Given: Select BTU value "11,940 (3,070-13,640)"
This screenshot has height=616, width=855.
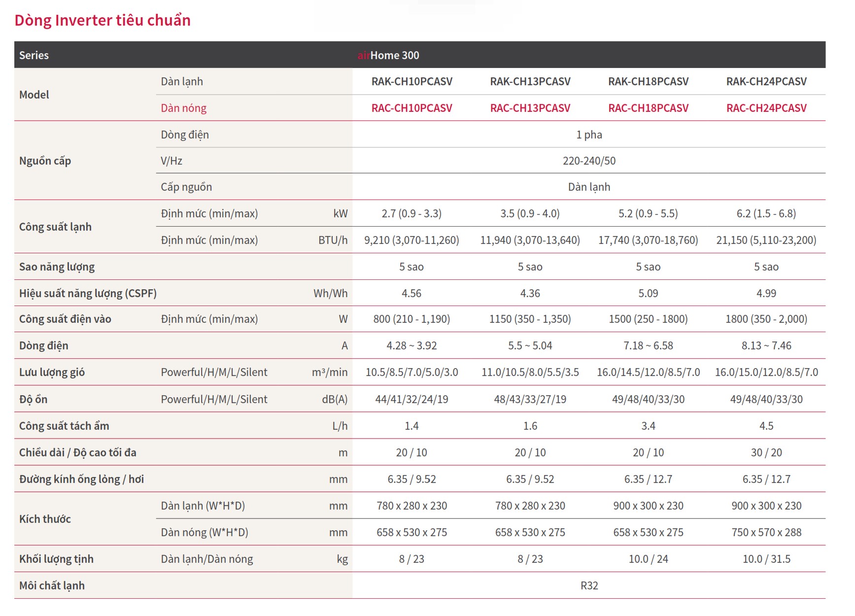Looking at the screenshot, I should [530, 240].
